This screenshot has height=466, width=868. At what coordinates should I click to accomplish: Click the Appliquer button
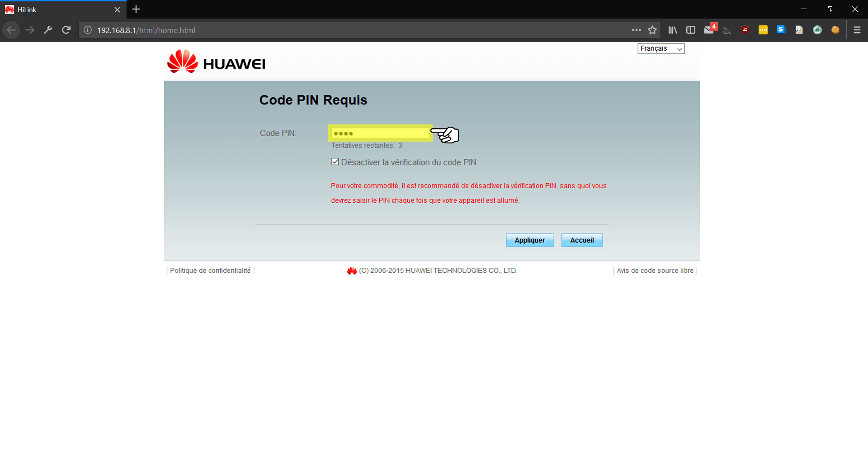click(x=530, y=240)
